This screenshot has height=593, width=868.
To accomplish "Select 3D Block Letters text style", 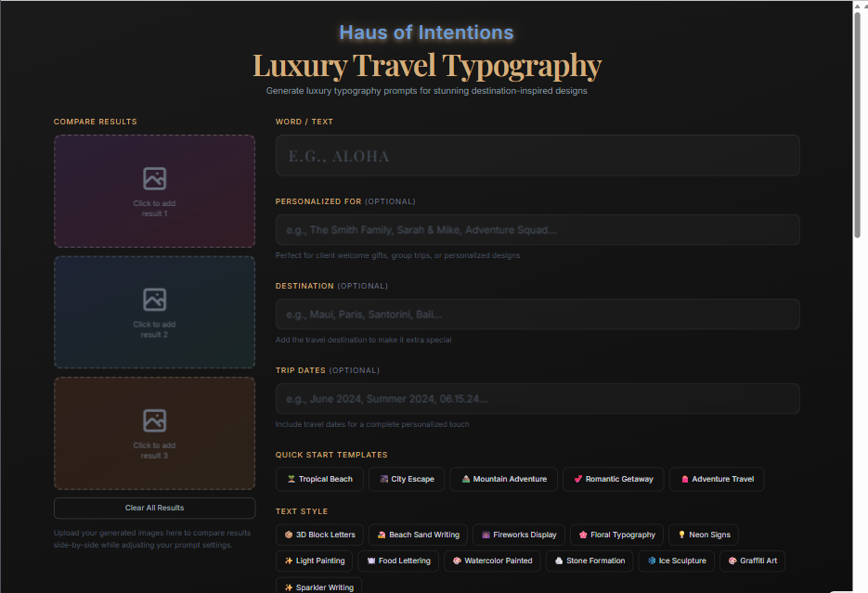I will click(x=319, y=535).
